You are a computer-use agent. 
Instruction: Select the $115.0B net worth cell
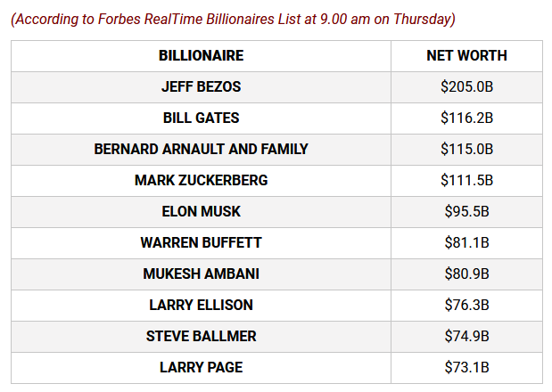466,150
